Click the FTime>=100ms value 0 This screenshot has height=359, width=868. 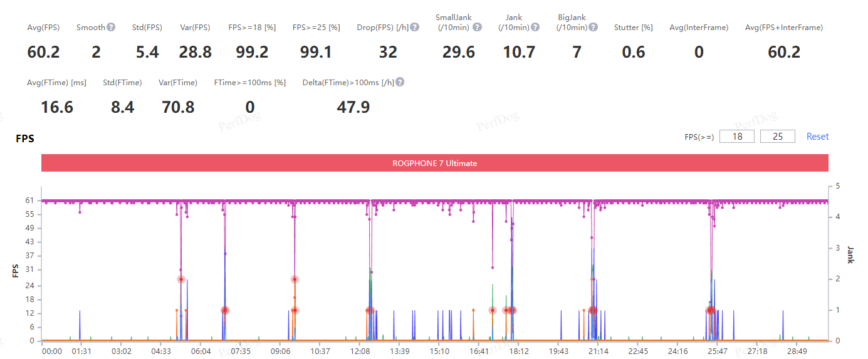point(250,107)
